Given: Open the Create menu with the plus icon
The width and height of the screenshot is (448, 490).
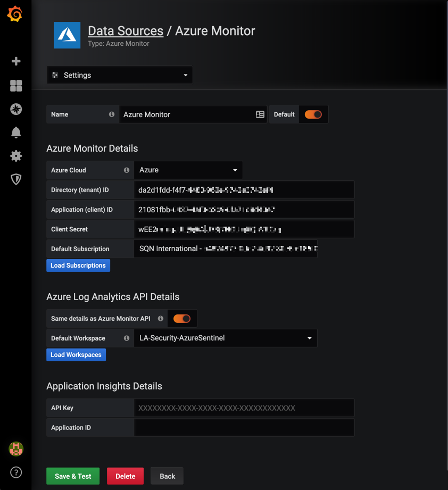Looking at the screenshot, I should coord(15,61).
